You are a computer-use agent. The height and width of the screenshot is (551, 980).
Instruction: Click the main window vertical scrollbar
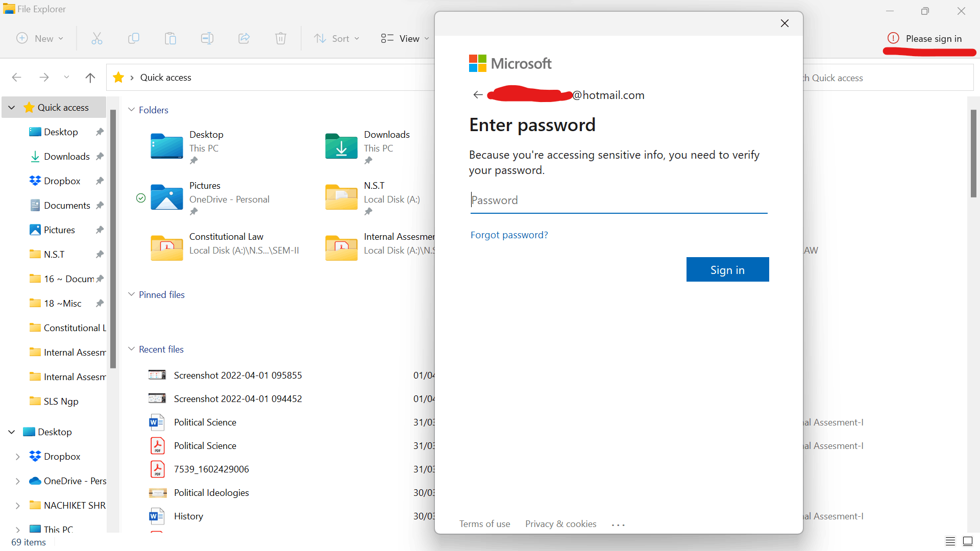coord(973,153)
